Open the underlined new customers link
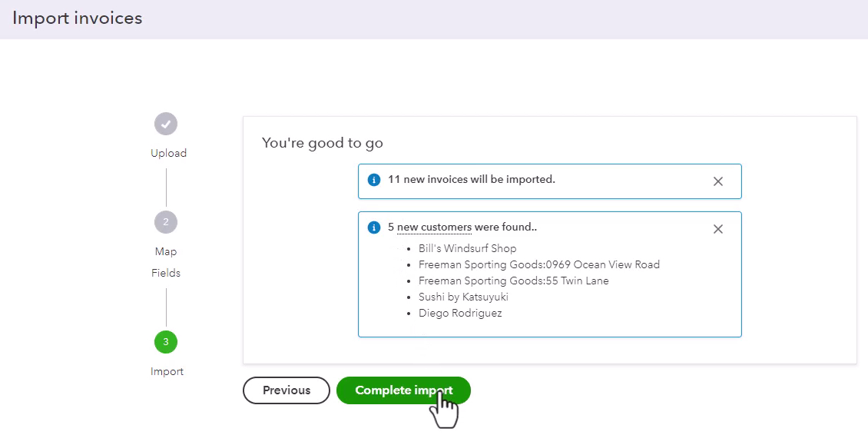The height and width of the screenshot is (435, 868). click(434, 227)
